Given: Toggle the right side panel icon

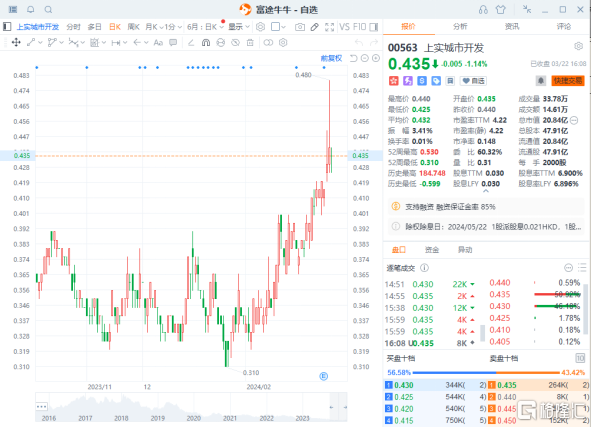Looking at the screenshot, I should click(373, 27).
